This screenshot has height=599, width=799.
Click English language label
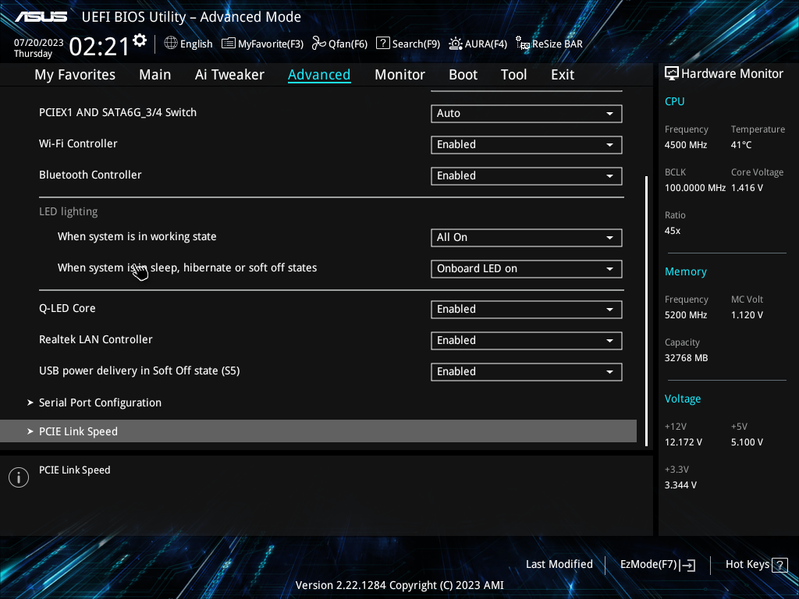[196, 44]
